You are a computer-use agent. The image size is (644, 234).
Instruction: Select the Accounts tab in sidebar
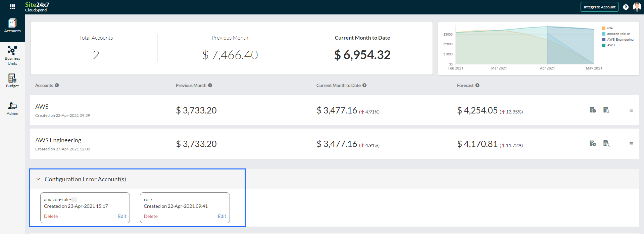(x=12, y=26)
